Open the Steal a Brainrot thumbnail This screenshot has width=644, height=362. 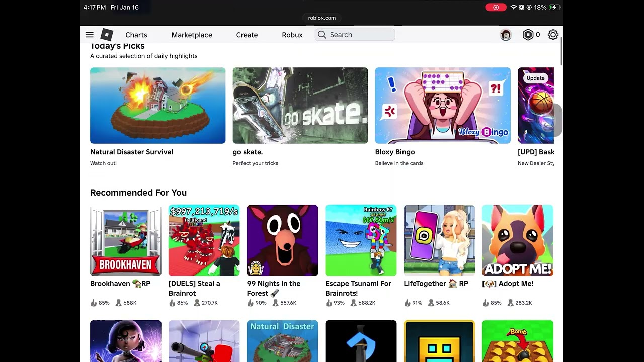204,240
